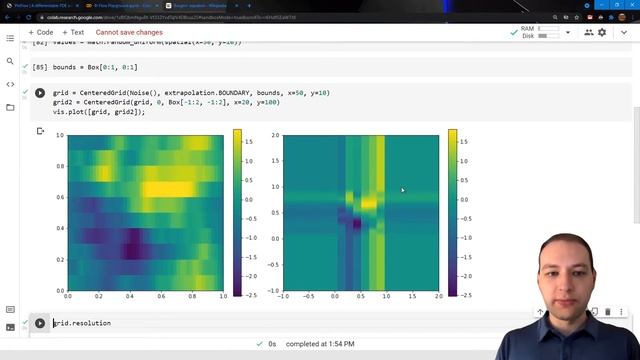The image size is (640, 360).
Task: Click the Cannot save changes notice
Action: pos(129,32)
